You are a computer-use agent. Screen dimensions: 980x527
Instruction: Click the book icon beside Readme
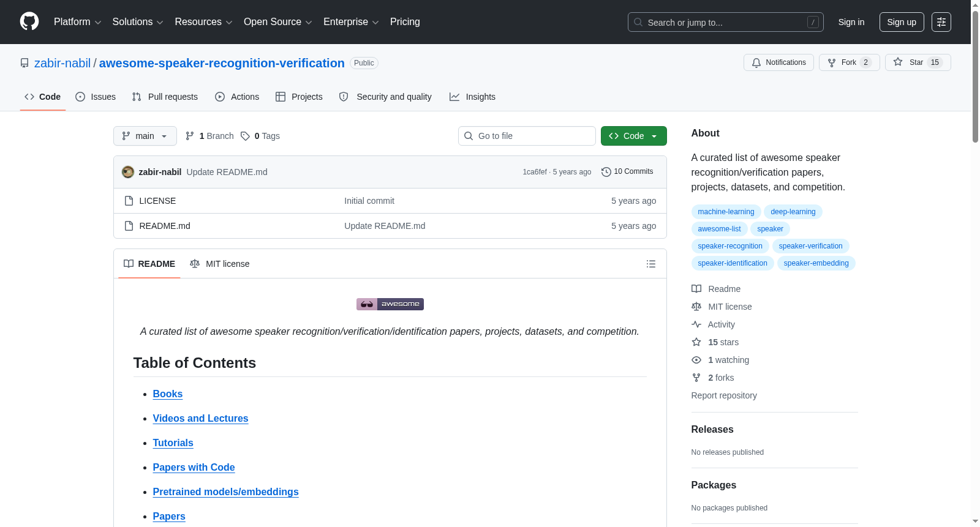(696, 289)
